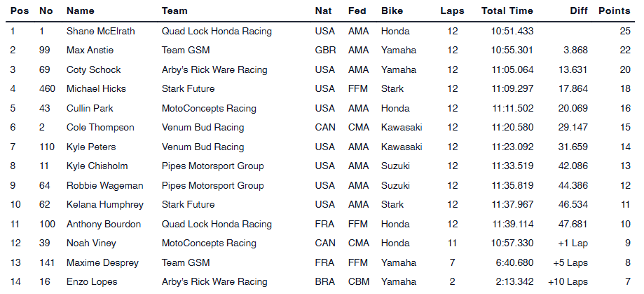Viewport: 644px width, 294px height.
Task: Click total time 10:51.433
Action: (x=512, y=31)
